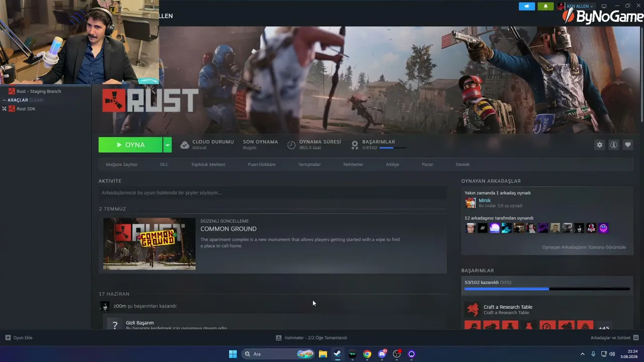Open Discord from the taskbar
Viewport: 644px width, 362px height.
(x=382, y=354)
